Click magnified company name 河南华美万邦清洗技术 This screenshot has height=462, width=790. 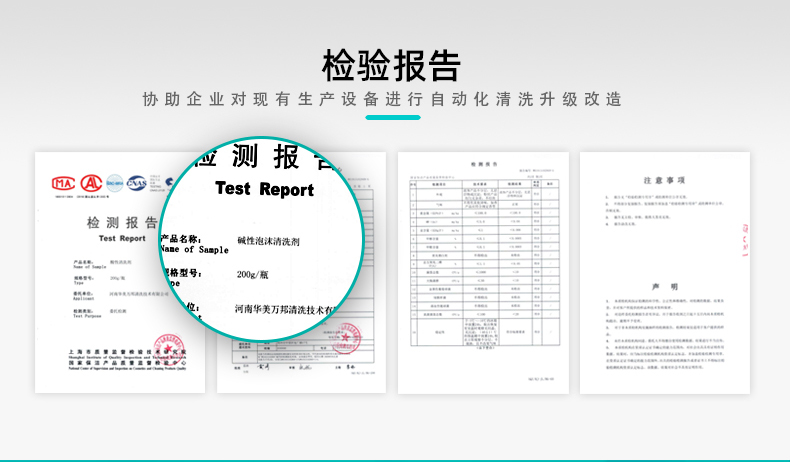tap(285, 309)
